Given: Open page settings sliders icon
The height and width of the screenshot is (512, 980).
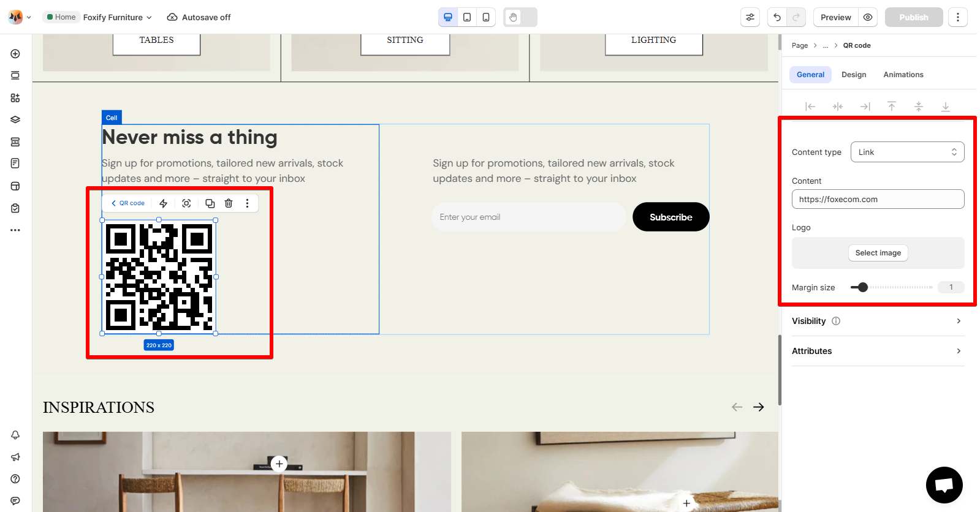Looking at the screenshot, I should 750,17.
